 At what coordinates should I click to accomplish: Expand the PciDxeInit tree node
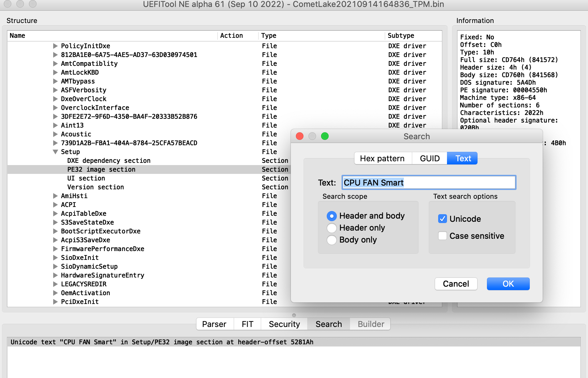point(55,302)
